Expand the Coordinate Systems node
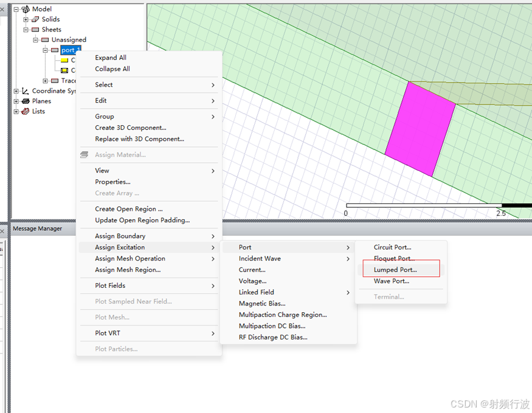Screen dimensions: 532x413 pos(16,90)
